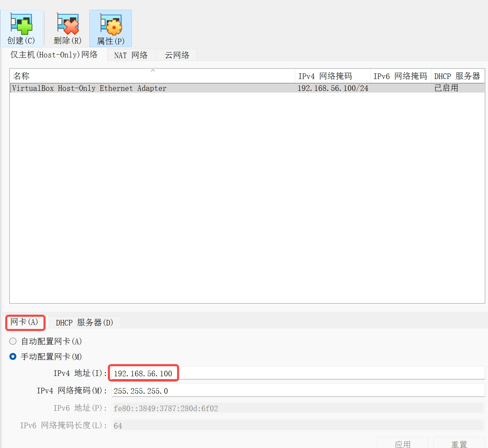Click the DHCP 服务器 column header
Viewport: 488px width, 448px height.
tap(458, 76)
